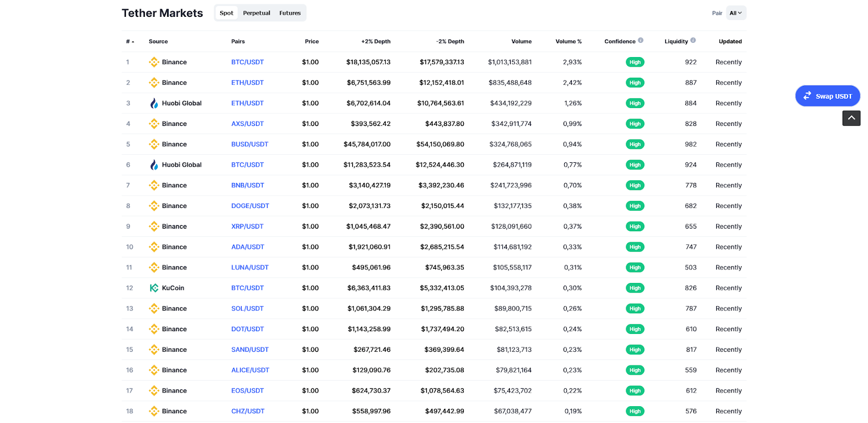Click Huobi Global logo in BTC/USDT row 6
Screen dimensions: 868x423
[x=154, y=165]
